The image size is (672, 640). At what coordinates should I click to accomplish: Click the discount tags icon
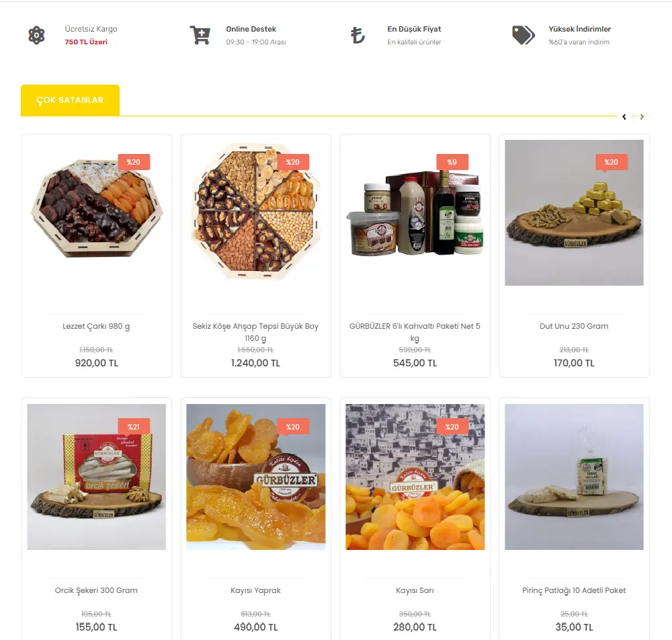[x=523, y=35]
